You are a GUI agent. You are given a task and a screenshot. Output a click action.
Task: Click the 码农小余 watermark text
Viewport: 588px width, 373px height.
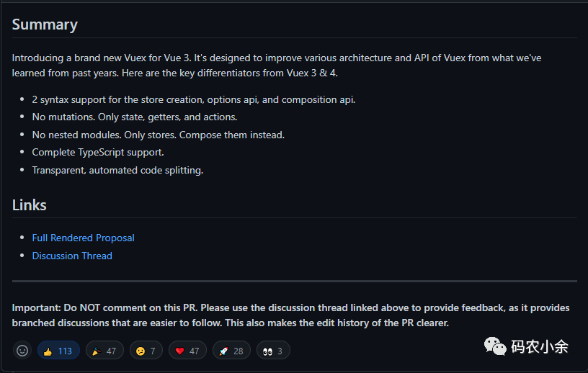point(540,347)
